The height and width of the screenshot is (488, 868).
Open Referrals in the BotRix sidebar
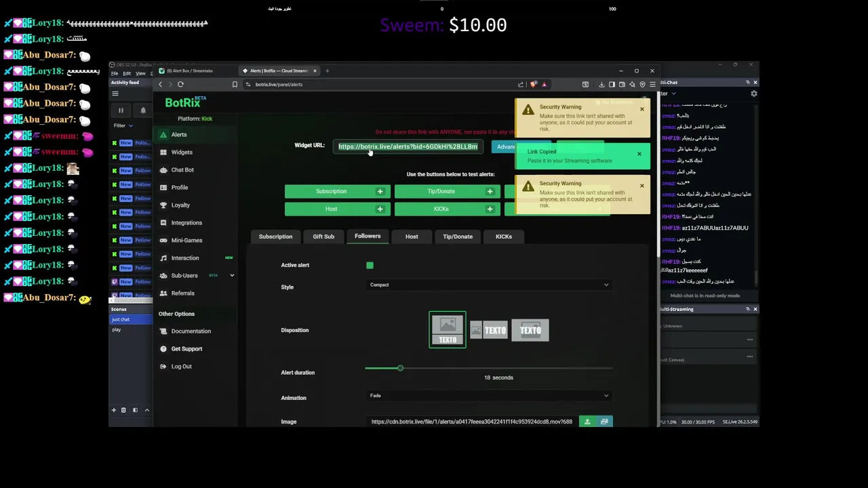[195, 293]
